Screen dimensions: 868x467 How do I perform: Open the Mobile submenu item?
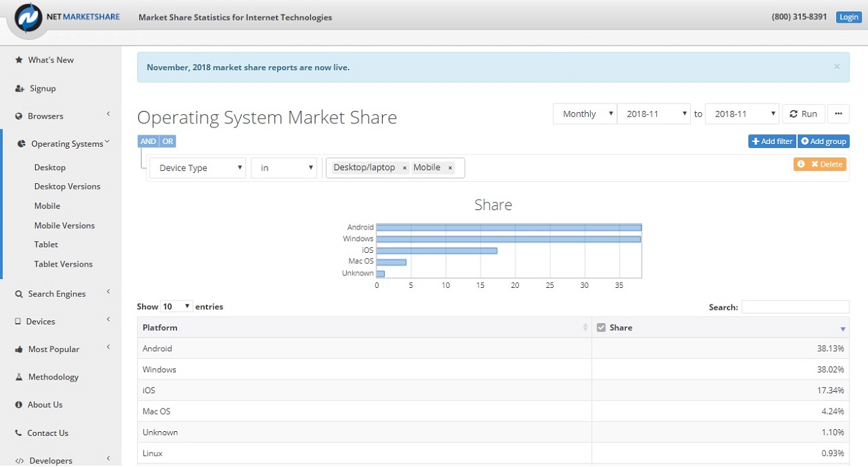(x=48, y=206)
